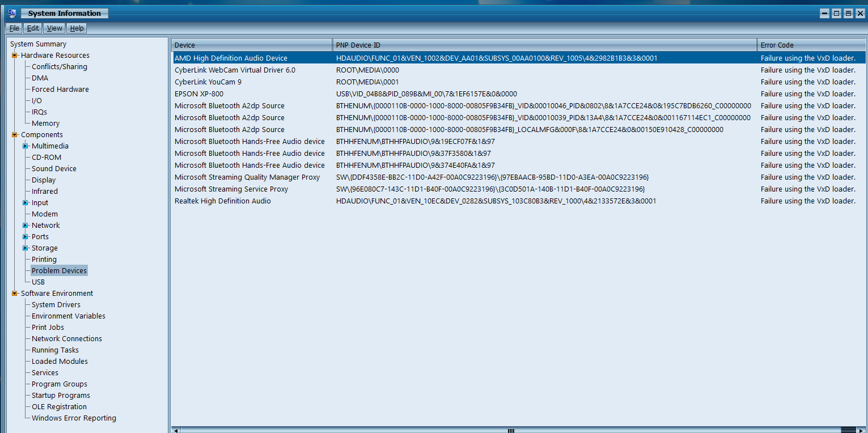Image resolution: width=868 pixels, height=433 pixels.
Task: Select AMD High Definition Audio Device row
Action: click(x=519, y=58)
